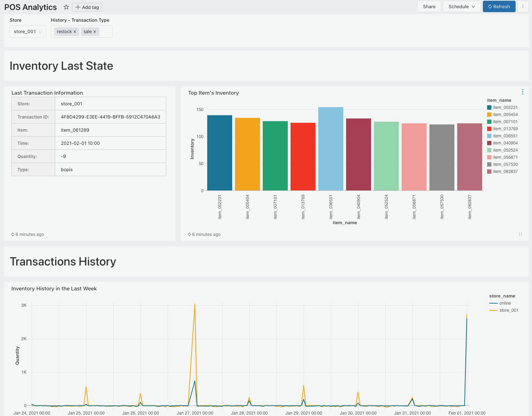Click refresh icon below Top Item's Inventory chart
Screen dimensions: 532x416
coord(189,235)
